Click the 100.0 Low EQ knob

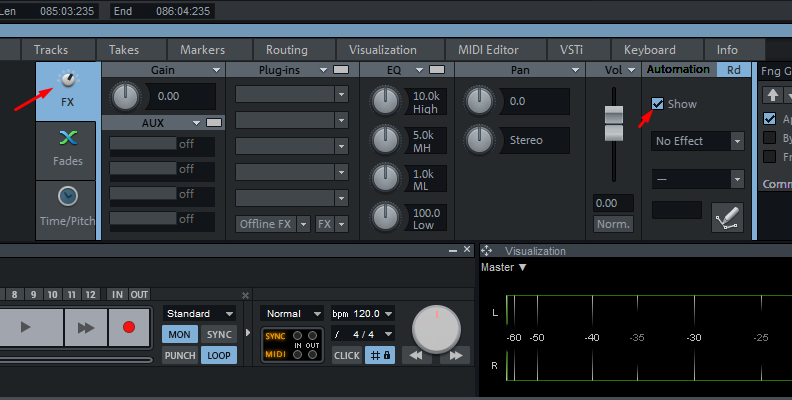[385, 217]
